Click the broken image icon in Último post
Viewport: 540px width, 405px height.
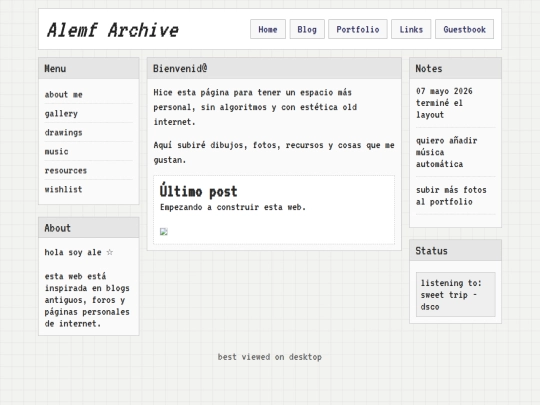(164, 231)
